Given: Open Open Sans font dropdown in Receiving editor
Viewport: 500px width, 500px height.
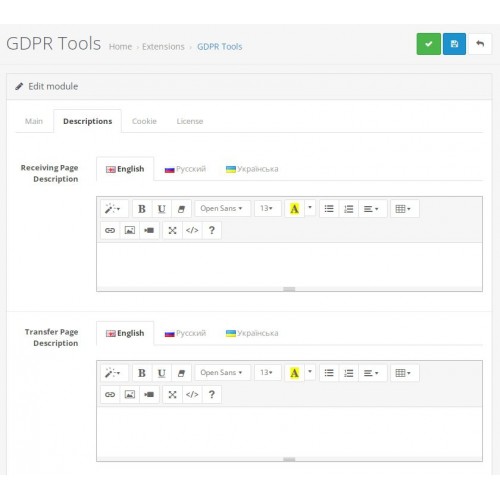Looking at the screenshot, I should point(222,209).
